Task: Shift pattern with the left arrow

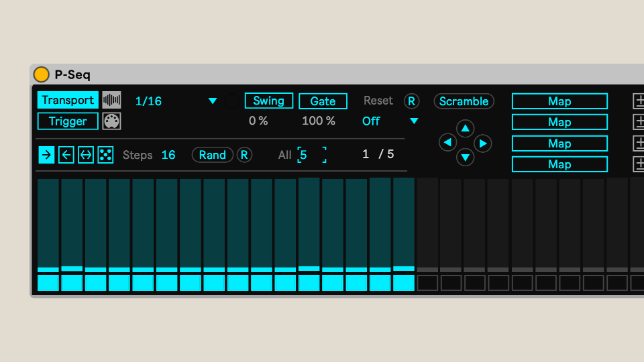Action: [x=447, y=142]
